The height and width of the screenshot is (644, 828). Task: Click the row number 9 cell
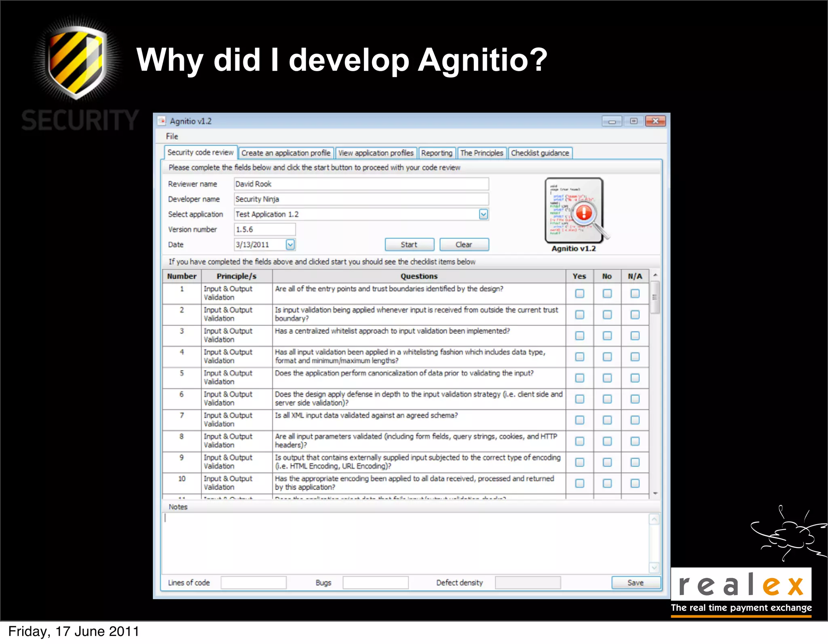pos(182,462)
